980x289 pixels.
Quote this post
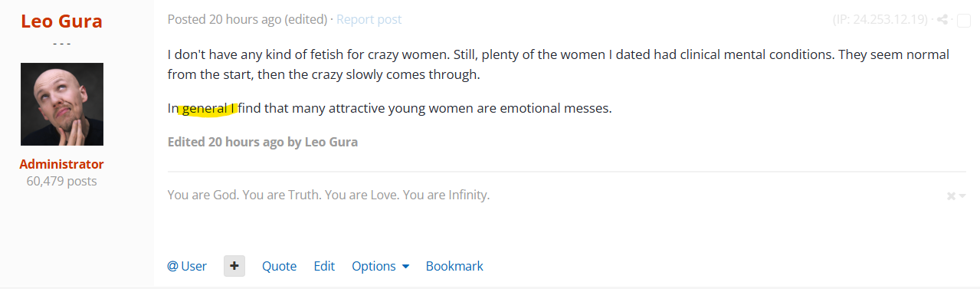279,266
